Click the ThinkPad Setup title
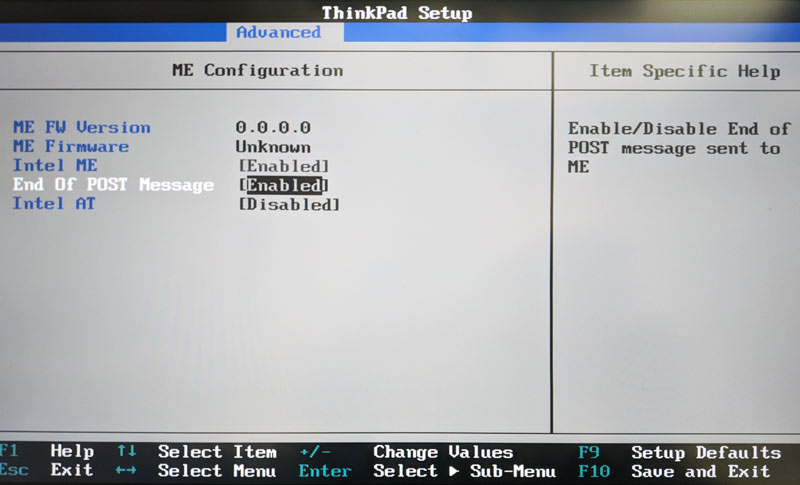This screenshot has height=485, width=800. (397, 12)
